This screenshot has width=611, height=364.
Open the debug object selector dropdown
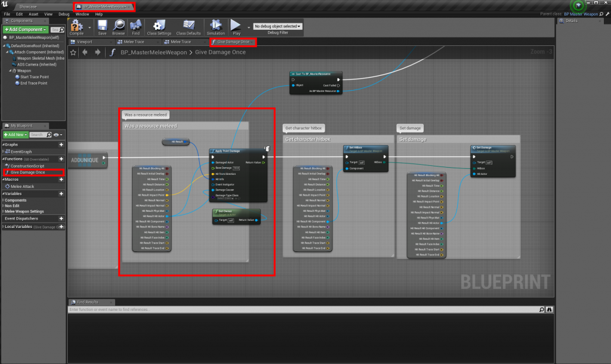click(277, 26)
